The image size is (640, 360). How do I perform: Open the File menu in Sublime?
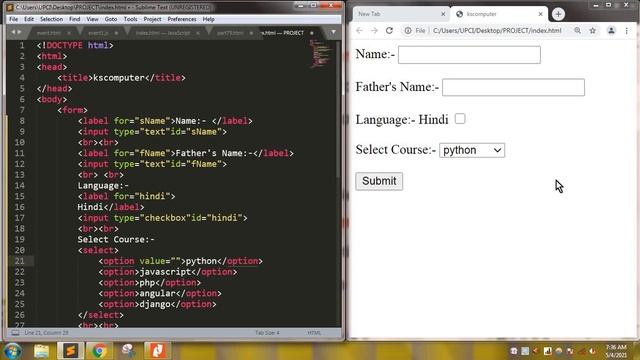tap(13, 19)
